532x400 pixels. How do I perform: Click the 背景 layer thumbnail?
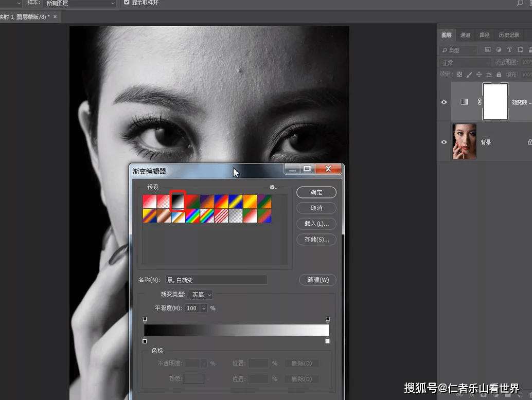tap(464, 141)
